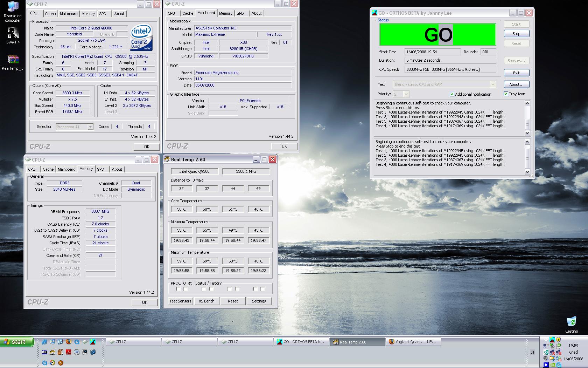This screenshot has height=368, width=588.
Task: Launch Windows Media Player quick launch icon
Action: click(52, 363)
